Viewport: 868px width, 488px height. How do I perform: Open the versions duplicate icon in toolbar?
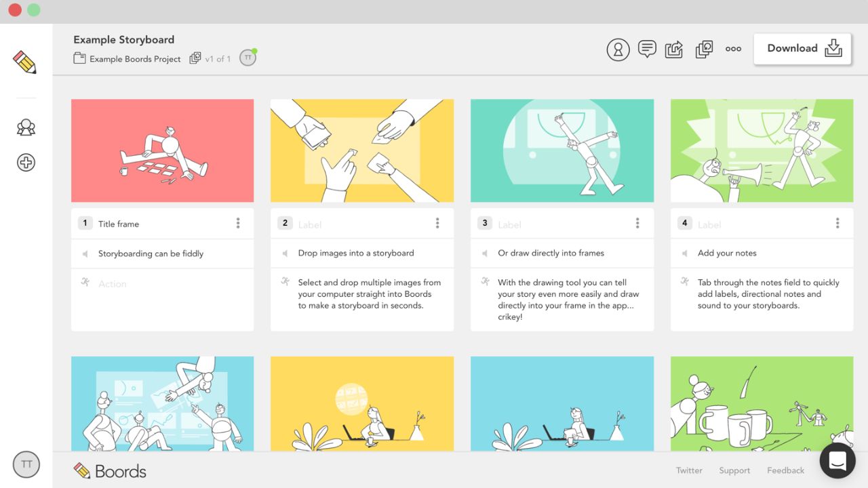point(705,49)
